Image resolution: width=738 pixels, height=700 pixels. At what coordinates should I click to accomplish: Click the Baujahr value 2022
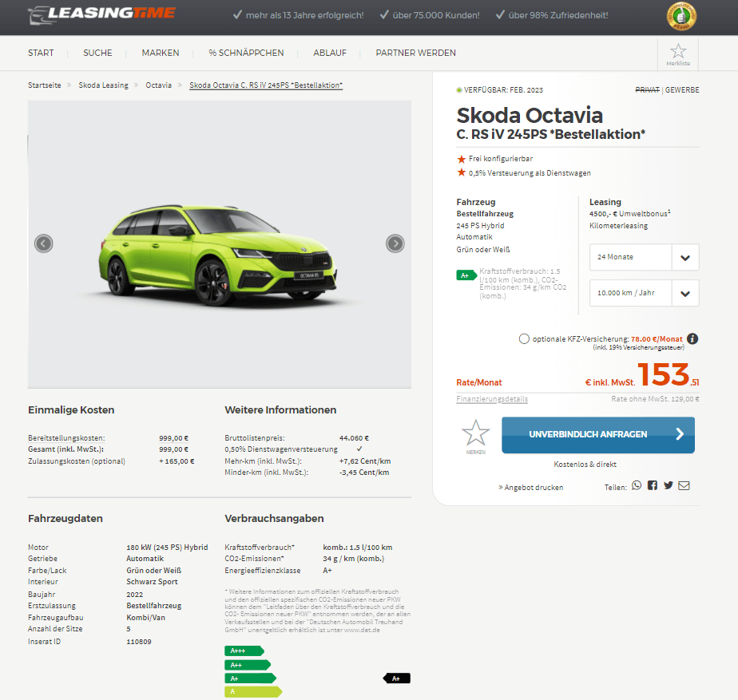point(135,595)
